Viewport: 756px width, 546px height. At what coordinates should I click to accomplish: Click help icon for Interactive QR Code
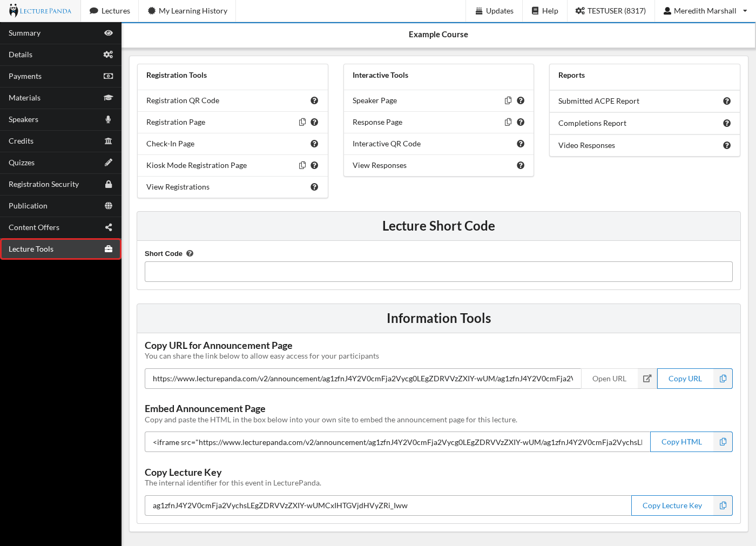[x=521, y=144]
